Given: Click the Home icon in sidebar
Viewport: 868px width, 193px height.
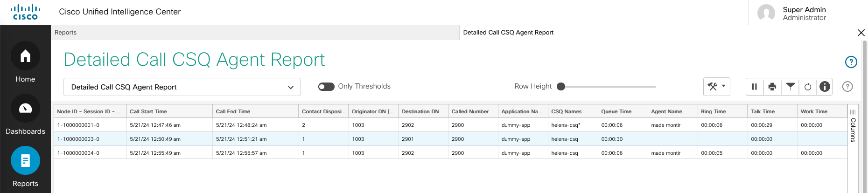Looking at the screenshot, I should (x=25, y=56).
